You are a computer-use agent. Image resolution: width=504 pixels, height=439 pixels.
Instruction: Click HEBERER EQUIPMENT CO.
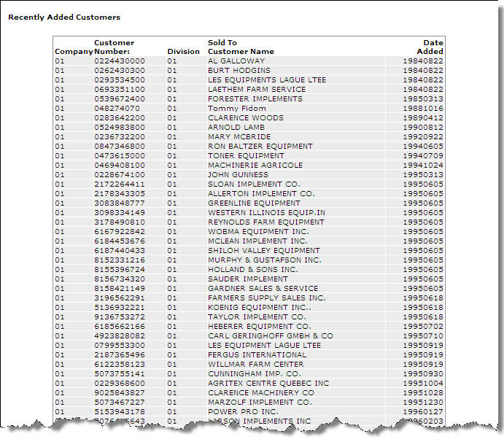(260, 326)
